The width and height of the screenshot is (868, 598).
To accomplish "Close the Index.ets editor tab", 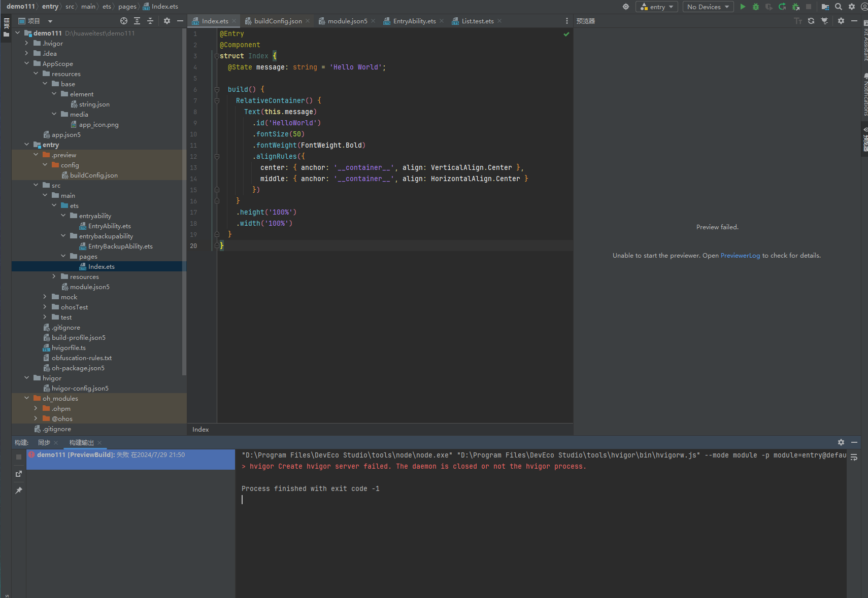I will (234, 21).
